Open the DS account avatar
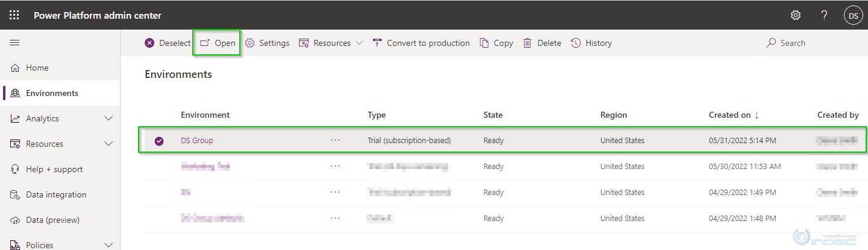The image size is (868, 250). coord(853,16)
